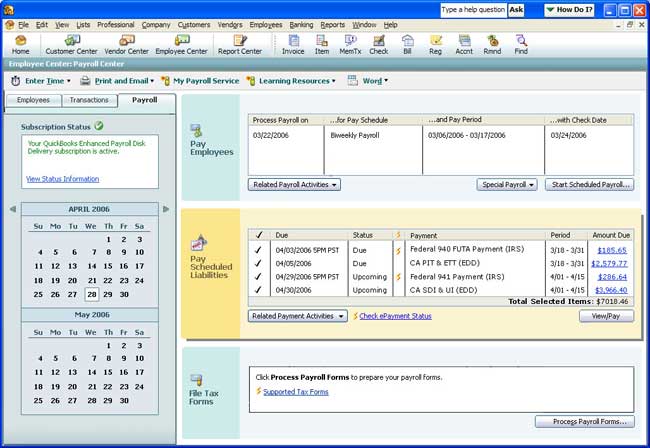Open Related Payment Activities dropdown
The image size is (650, 448).
coord(298,316)
